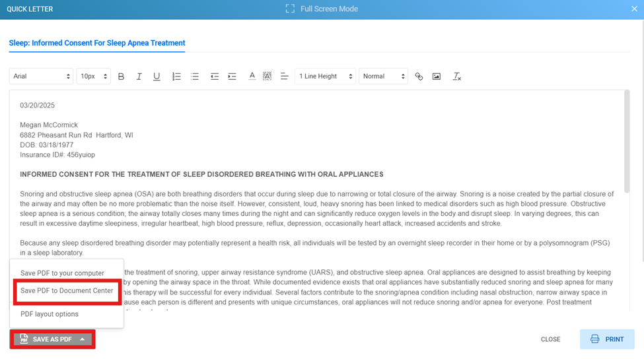Select the Sleep: Informed Consent tab
Image resolution: width=644 pixels, height=359 pixels.
click(x=97, y=43)
